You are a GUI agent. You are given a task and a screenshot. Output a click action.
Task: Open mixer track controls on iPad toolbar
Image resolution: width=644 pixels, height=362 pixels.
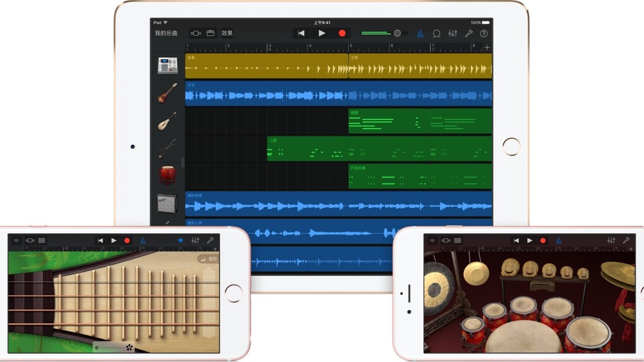(453, 33)
